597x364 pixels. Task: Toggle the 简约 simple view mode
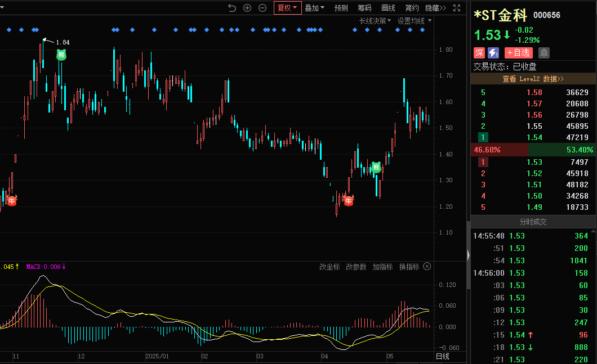point(412,8)
